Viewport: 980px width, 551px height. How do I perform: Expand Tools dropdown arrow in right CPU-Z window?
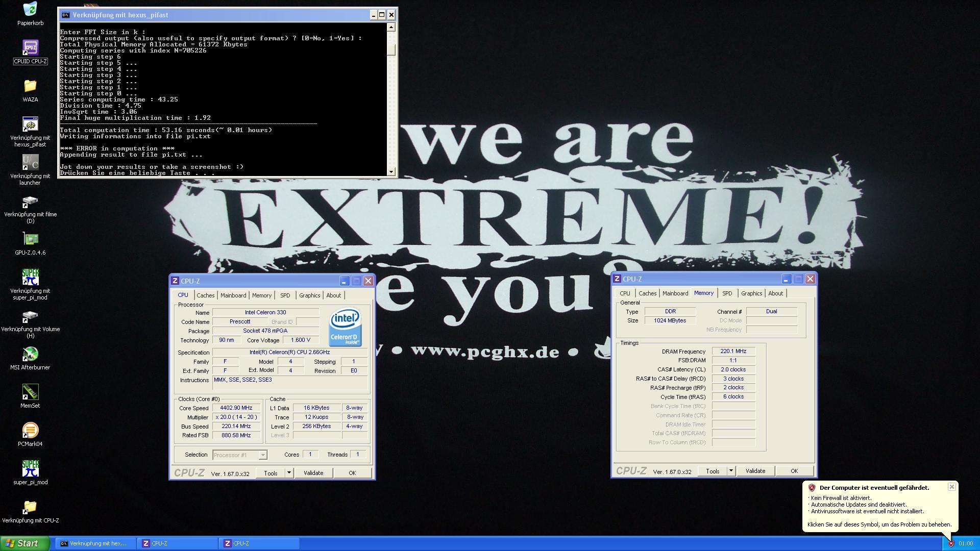click(731, 471)
